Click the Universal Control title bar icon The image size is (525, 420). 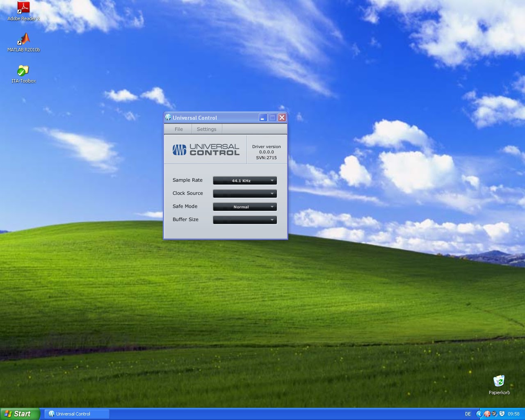[x=168, y=118]
